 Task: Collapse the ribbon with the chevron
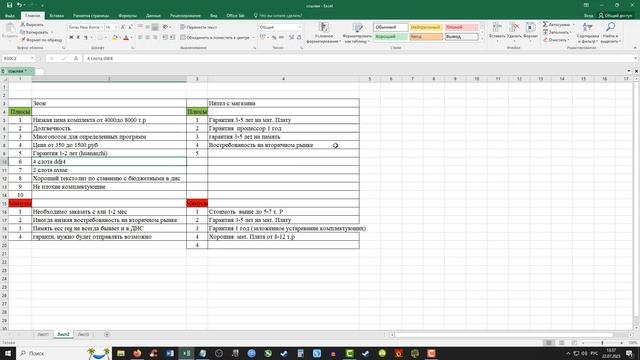pyautogui.click(x=635, y=48)
